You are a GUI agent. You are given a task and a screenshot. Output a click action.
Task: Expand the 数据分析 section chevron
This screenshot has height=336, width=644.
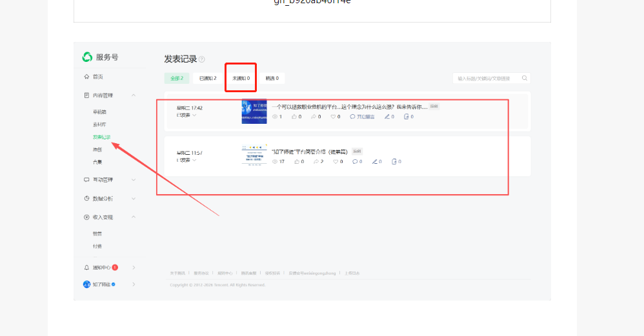(x=134, y=199)
